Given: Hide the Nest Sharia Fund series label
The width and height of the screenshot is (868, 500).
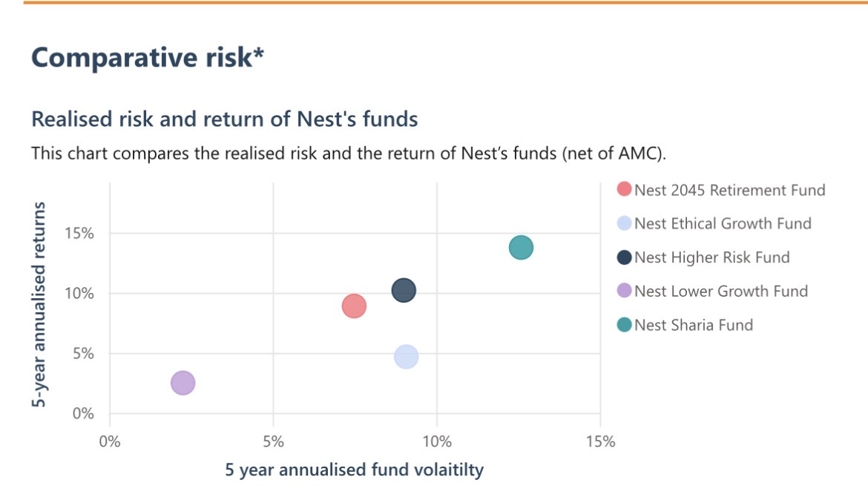Looking at the screenshot, I should [693, 325].
